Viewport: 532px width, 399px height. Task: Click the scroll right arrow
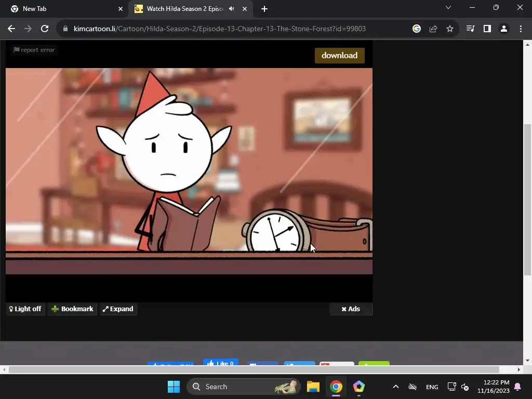[x=519, y=369]
